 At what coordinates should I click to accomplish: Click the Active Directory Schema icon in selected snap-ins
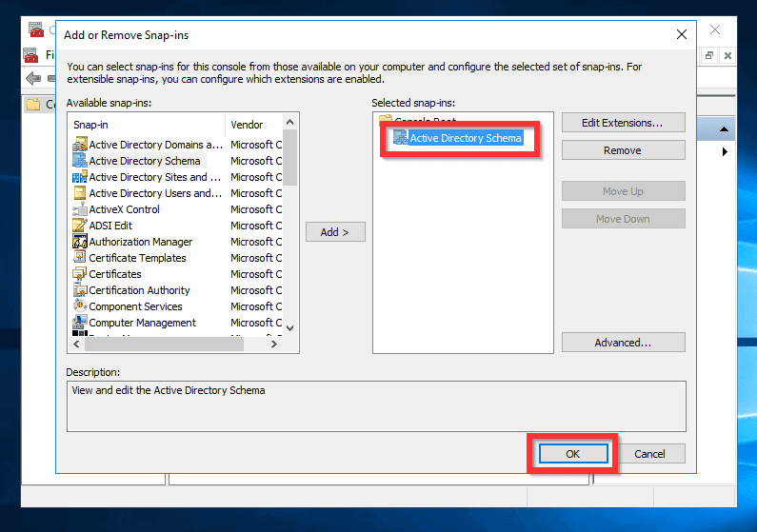[x=400, y=137]
